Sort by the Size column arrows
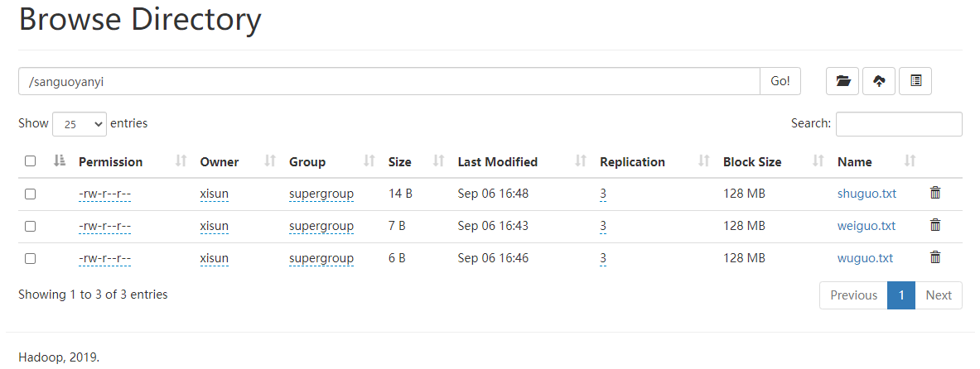 tap(439, 161)
